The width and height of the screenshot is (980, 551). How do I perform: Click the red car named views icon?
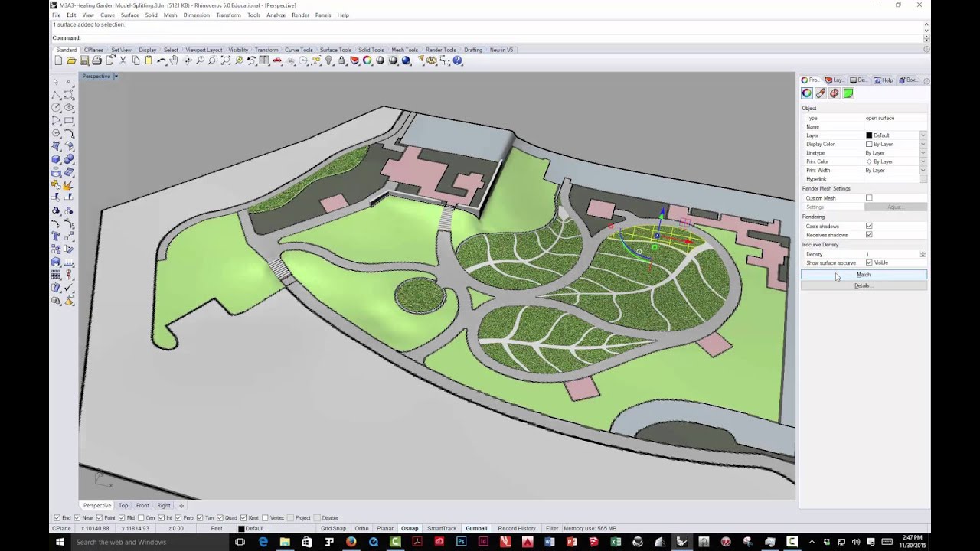[x=277, y=60]
